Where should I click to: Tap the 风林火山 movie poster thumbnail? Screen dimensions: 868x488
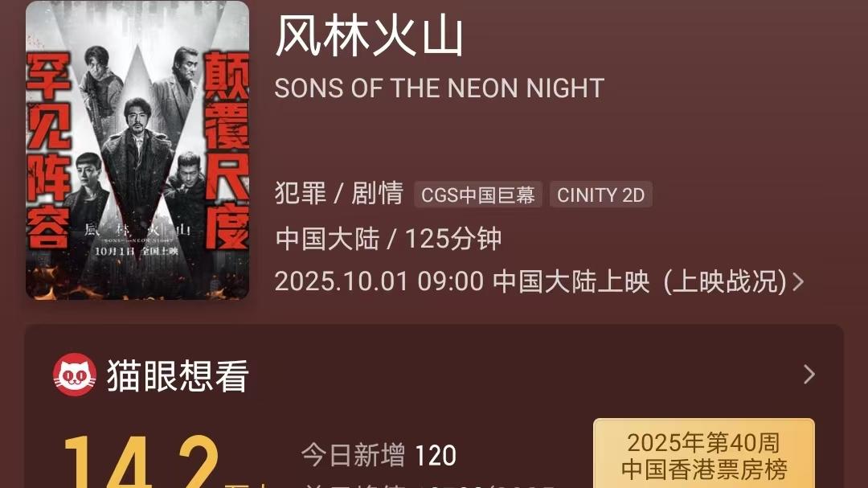137,150
